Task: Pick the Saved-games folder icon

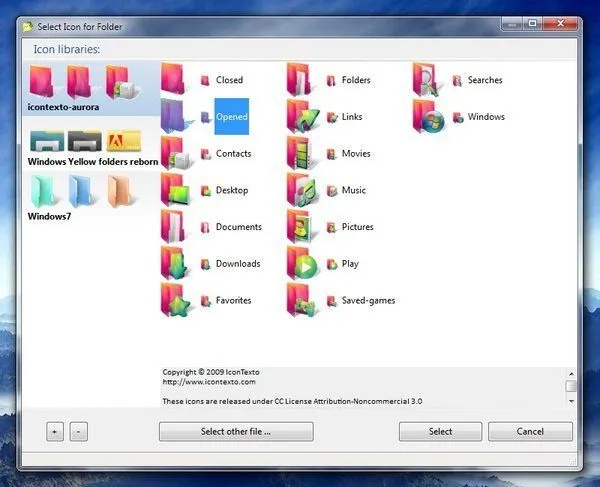Action: (301, 300)
